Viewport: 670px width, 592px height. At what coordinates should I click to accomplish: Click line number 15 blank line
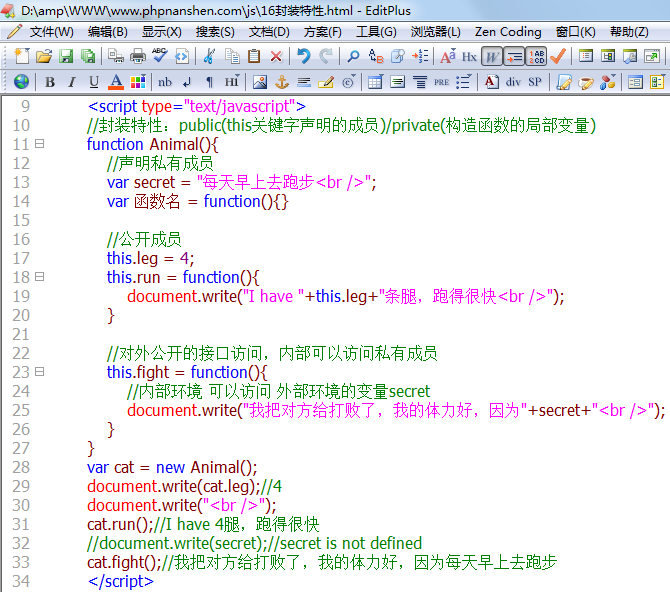(x=21, y=220)
